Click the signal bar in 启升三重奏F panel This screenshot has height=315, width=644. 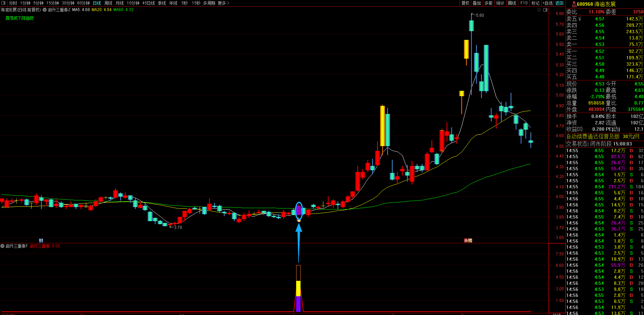tap(298, 289)
